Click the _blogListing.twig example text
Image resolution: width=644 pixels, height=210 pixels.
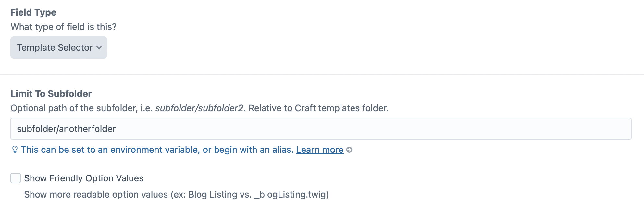coord(291,194)
